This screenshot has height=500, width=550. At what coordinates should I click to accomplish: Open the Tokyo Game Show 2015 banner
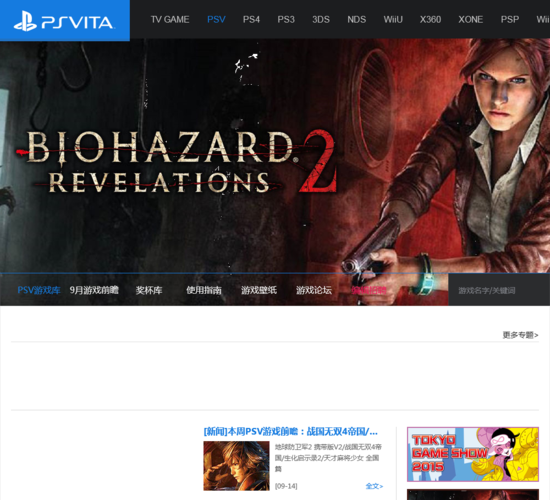coord(472,454)
